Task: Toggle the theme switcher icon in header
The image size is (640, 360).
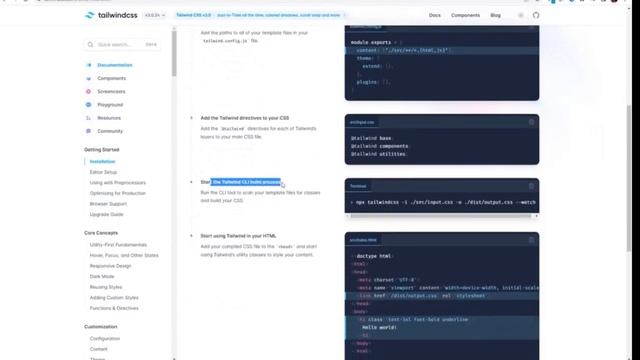Action: click(521, 15)
